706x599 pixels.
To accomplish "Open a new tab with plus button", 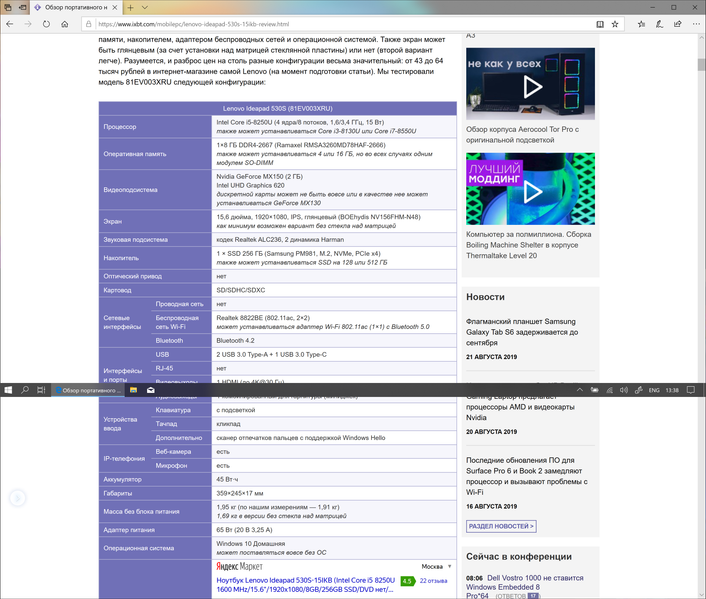I will (x=130, y=8).
